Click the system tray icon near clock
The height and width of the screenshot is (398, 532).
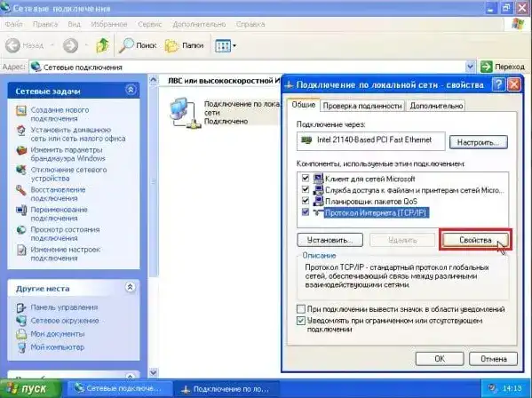[x=493, y=388]
